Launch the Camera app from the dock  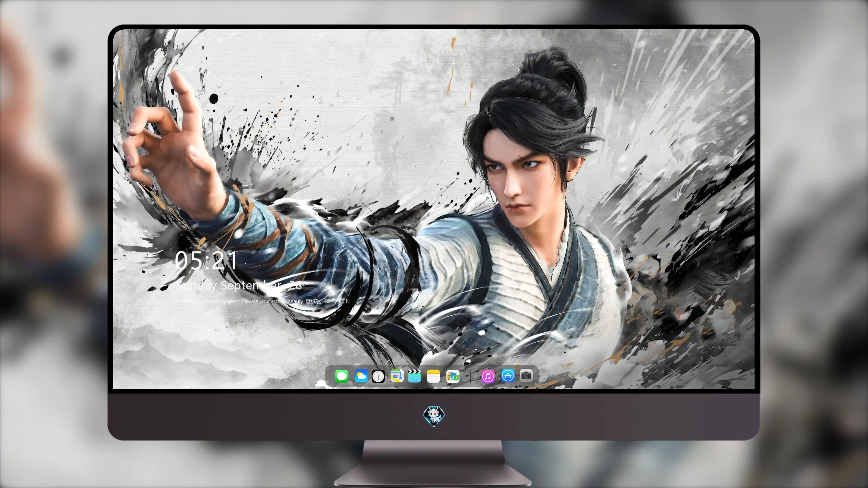point(526,376)
